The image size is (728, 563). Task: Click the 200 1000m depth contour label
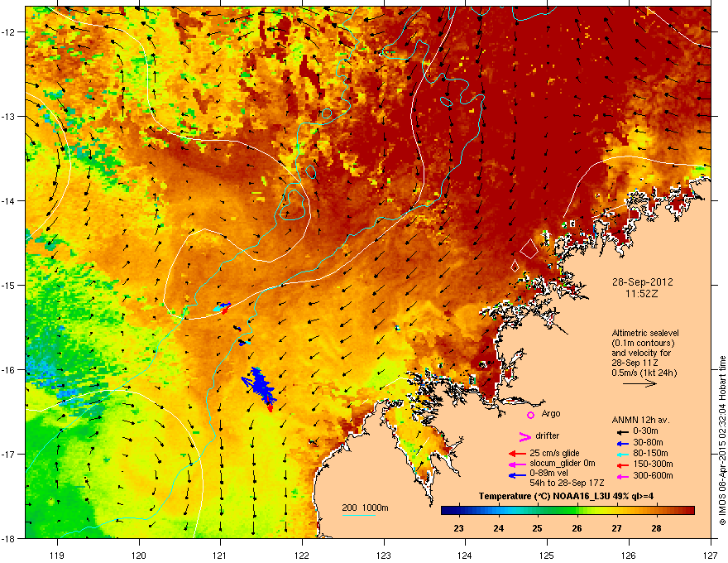365,508
